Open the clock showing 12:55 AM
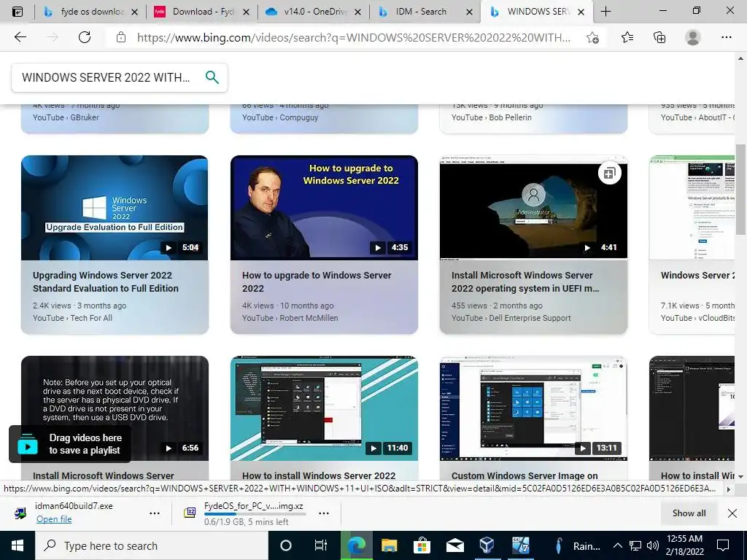The height and width of the screenshot is (560, 747). [684, 545]
